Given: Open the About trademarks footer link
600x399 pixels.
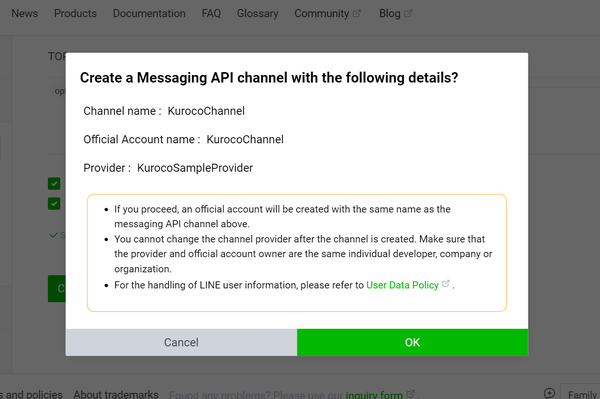Looking at the screenshot, I should pos(116,394).
